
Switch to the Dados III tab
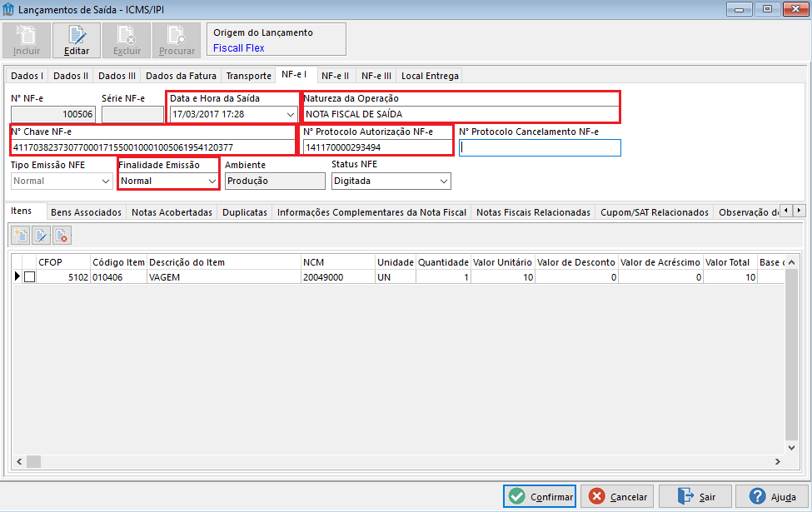[117, 76]
